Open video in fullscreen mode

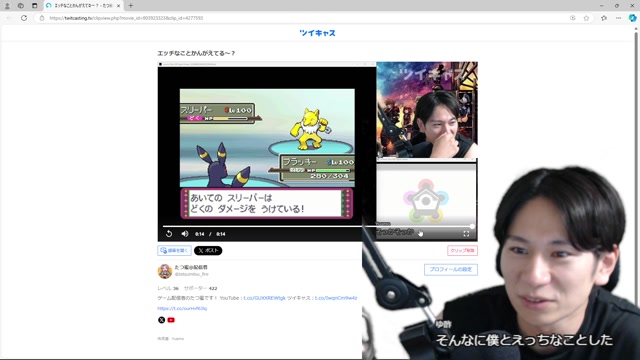click(466, 233)
